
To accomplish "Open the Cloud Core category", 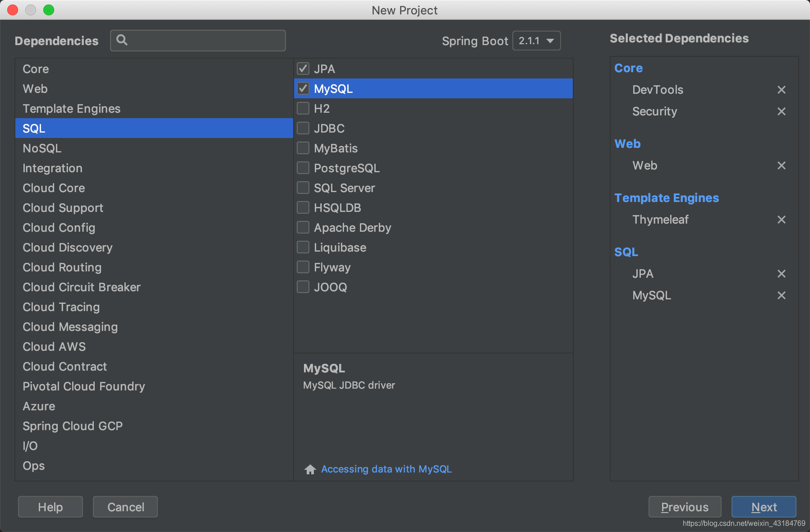I will 154,188.
